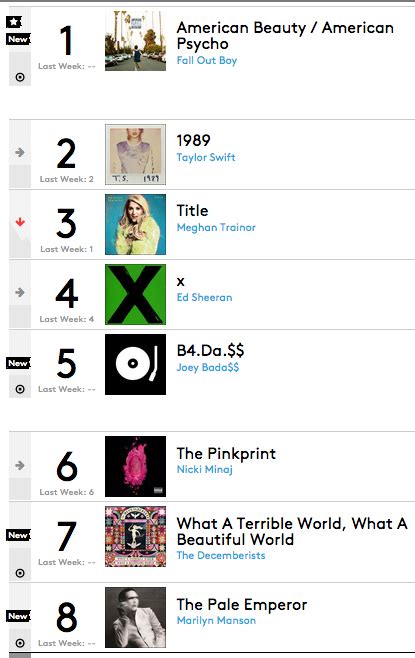Open the Taylor Swift artist link
The height and width of the screenshot is (658, 415).
tap(206, 157)
